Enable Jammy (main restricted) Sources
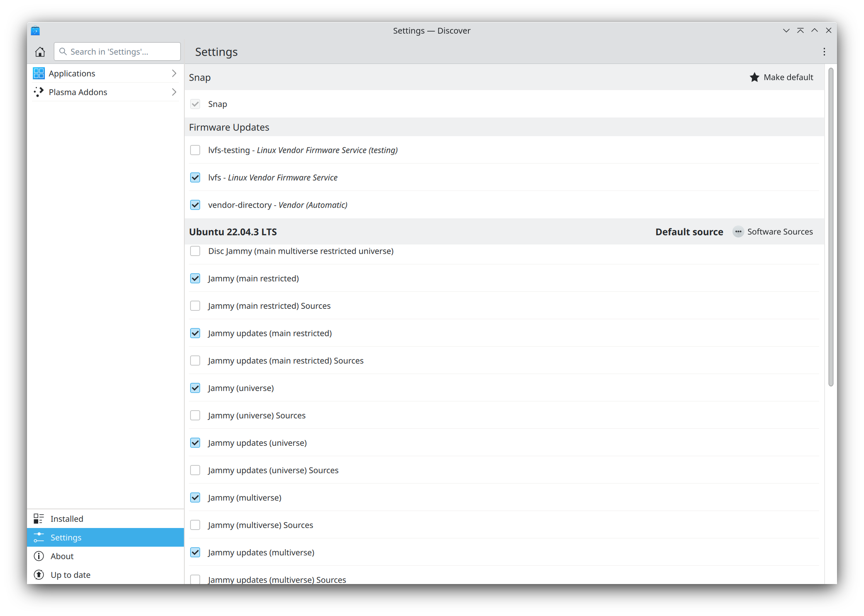 (x=196, y=306)
